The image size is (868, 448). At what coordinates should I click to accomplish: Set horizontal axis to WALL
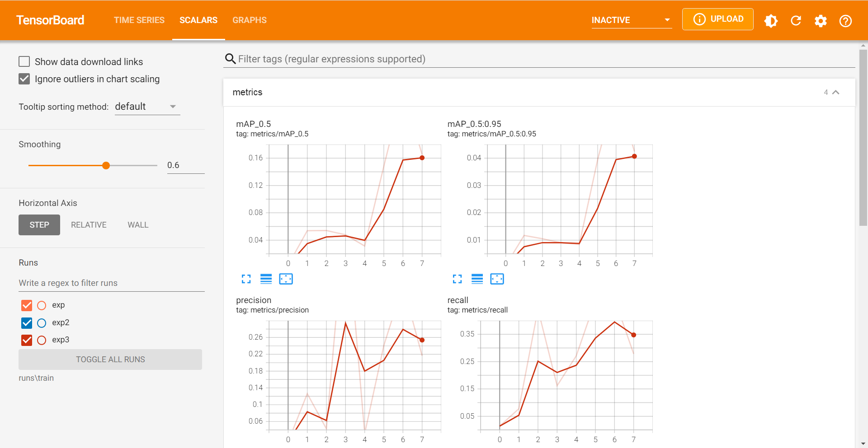coord(138,225)
